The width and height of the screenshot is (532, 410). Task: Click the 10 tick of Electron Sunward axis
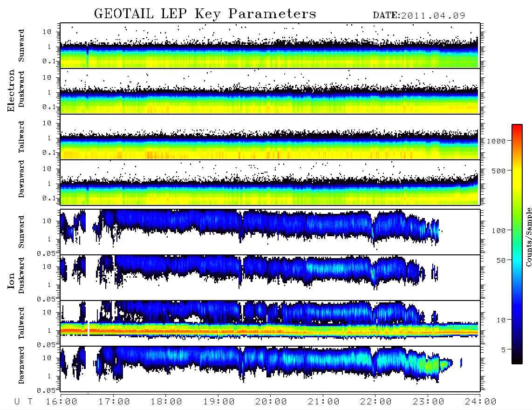coord(47,32)
